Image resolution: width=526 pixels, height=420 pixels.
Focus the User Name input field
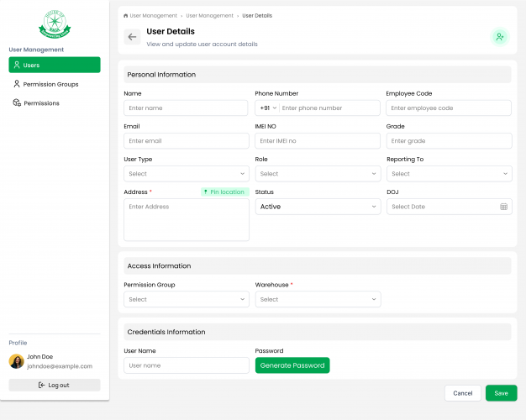click(187, 365)
